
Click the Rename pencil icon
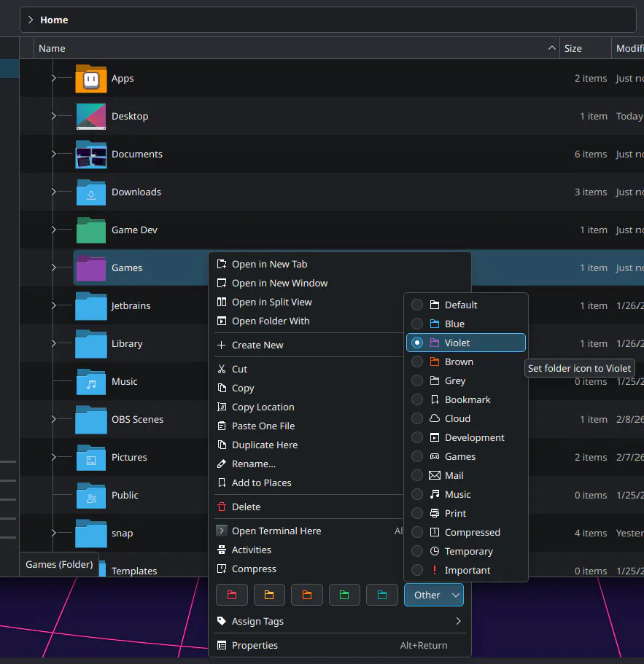[222, 464]
